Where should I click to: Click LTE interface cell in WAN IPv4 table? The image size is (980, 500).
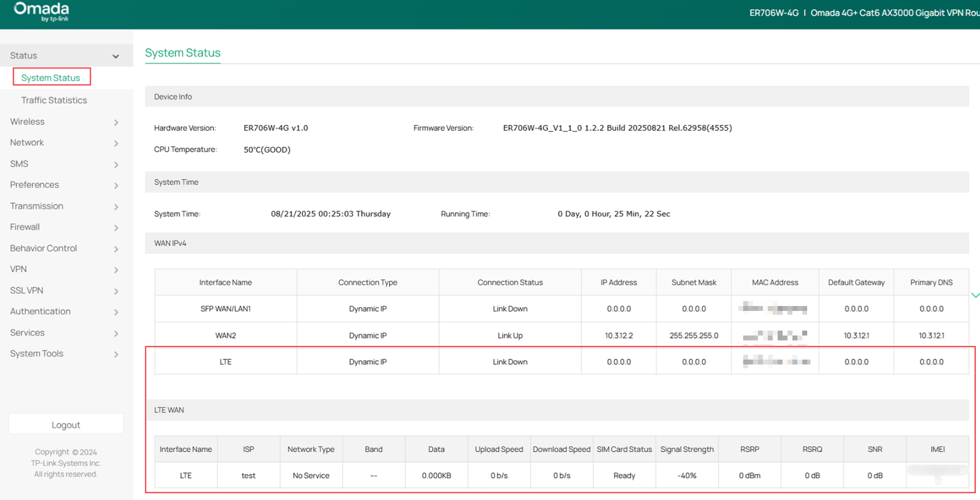point(225,362)
